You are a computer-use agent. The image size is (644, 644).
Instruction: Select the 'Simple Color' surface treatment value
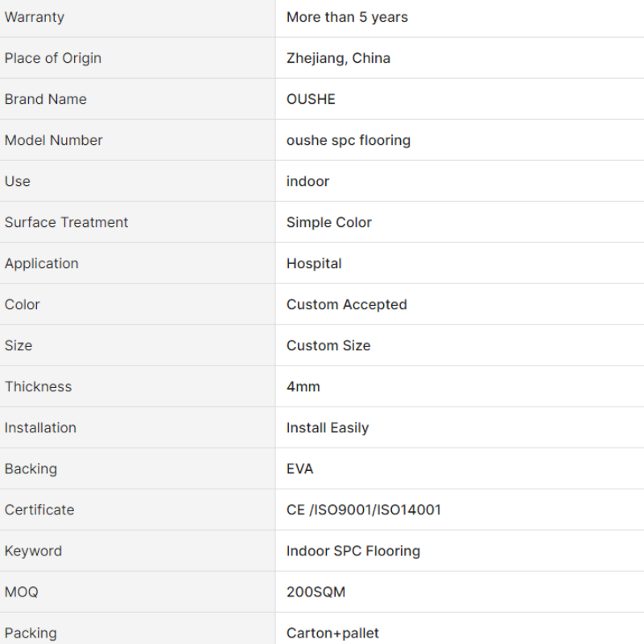tap(329, 222)
